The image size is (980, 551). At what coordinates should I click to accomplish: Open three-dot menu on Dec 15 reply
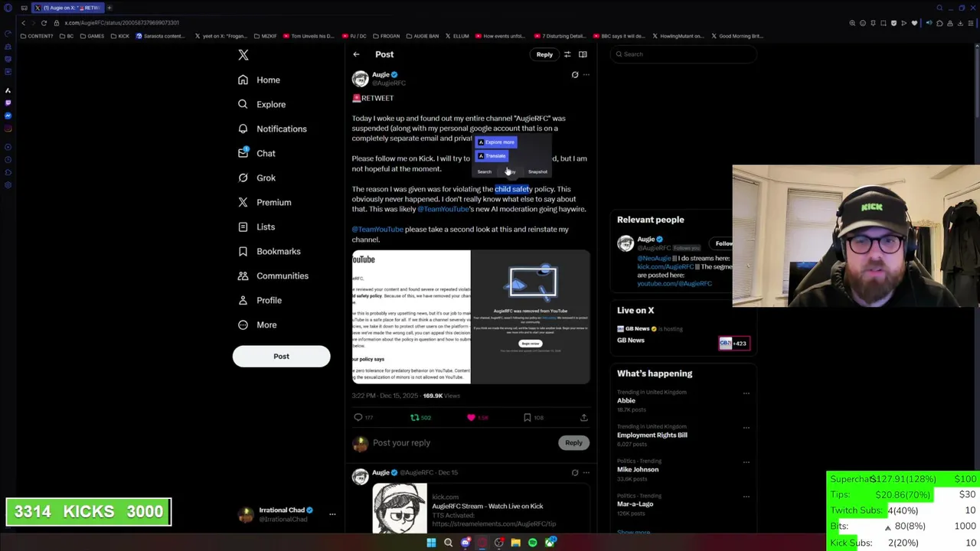click(586, 473)
